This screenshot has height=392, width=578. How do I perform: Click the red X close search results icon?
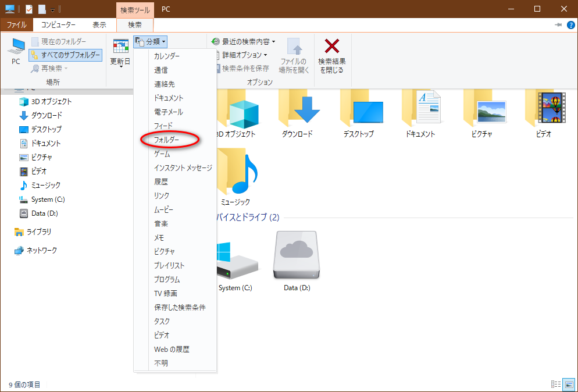331,47
